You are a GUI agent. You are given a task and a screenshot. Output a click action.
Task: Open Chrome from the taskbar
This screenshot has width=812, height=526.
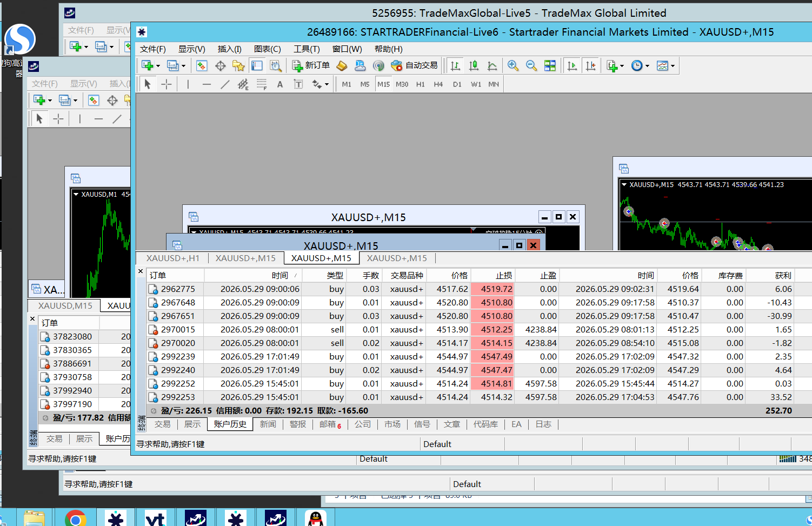[x=76, y=519]
